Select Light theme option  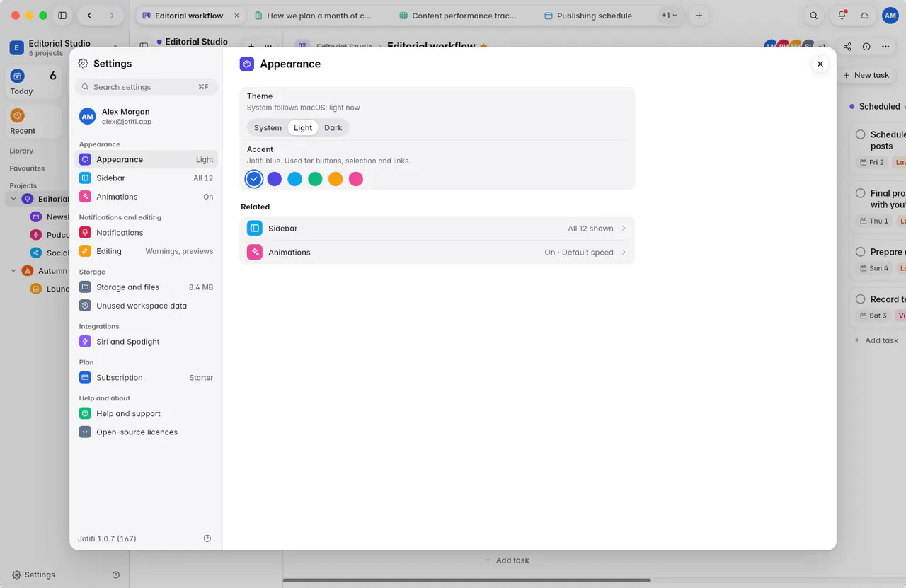point(303,128)
